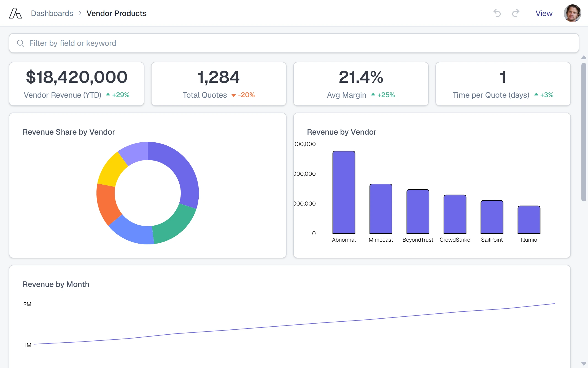
Task: Open the user profile avatar
Action: pyautogui.click(x=572, y=13)
